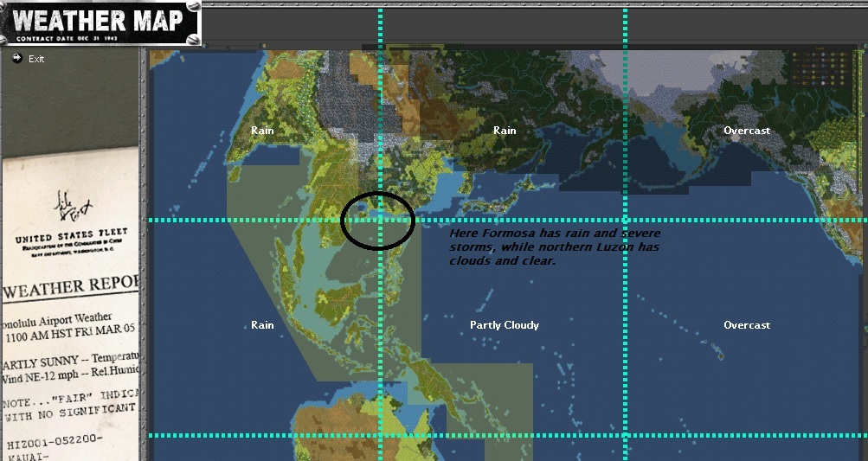Click the NOTE "FAIR" line in report

tap(70, 400)
